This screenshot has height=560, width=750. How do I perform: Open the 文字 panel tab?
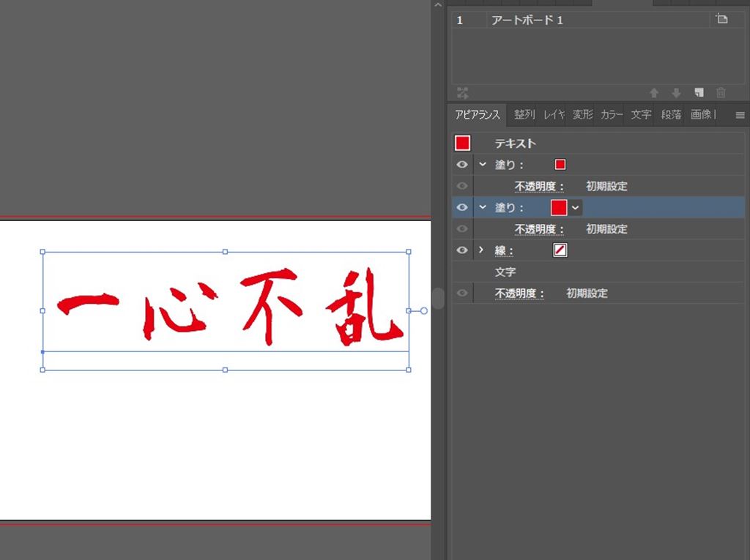(x=641, y=115)
